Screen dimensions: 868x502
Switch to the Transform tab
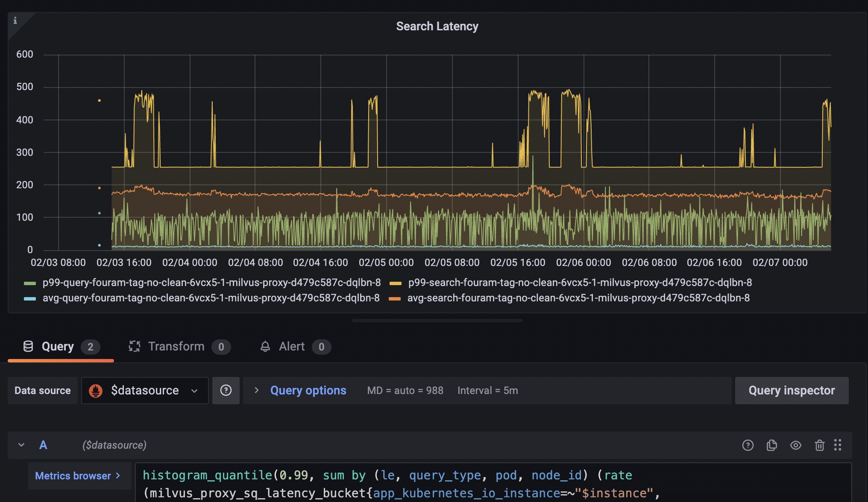click(x=176, y=346)
